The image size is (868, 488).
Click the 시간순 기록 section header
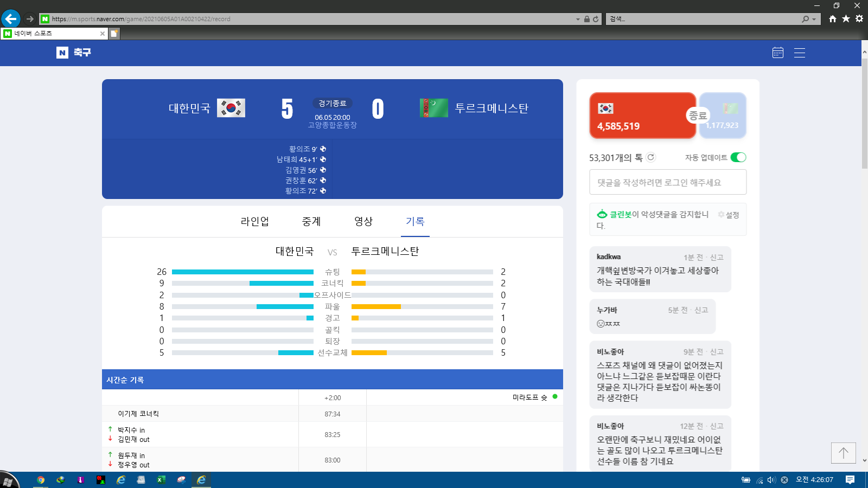point(333,380)
